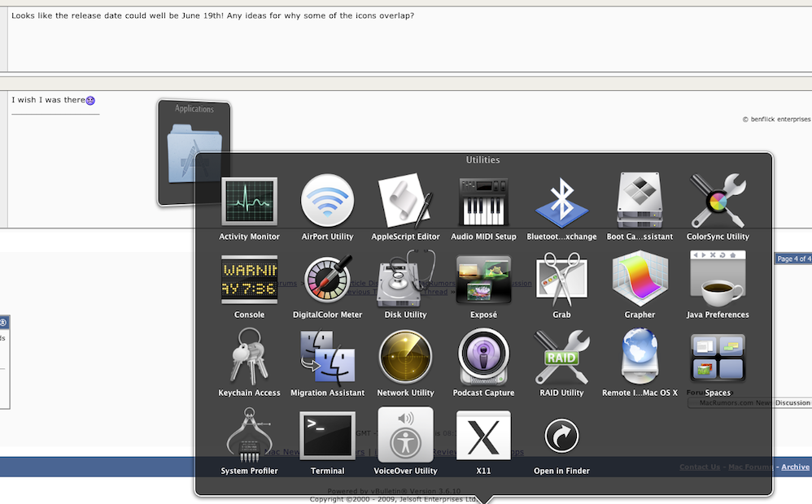Launch Disk Utility
This screenshot has height=504, width=812.
click(405, 280)
